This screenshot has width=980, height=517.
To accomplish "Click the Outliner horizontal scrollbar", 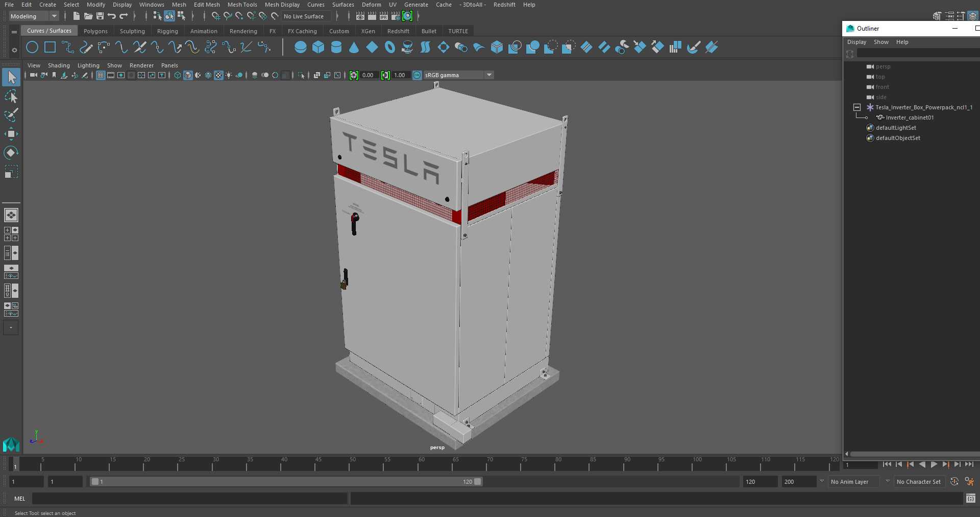I will click(x=914, y=454).
